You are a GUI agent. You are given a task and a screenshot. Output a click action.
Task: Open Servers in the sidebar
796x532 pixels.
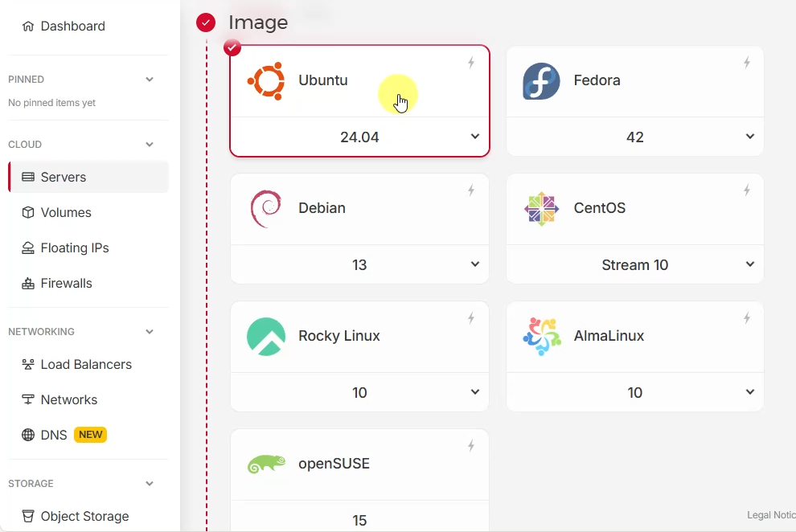coord(64,177)
